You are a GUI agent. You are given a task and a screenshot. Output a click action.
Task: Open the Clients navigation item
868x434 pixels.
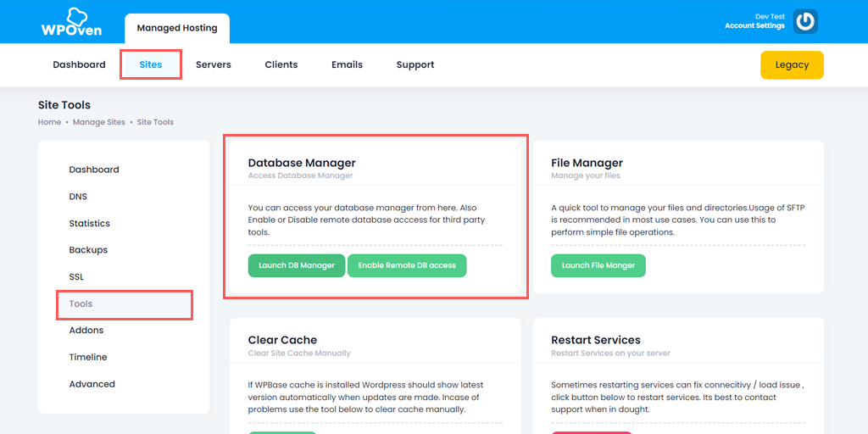[281, 64]
